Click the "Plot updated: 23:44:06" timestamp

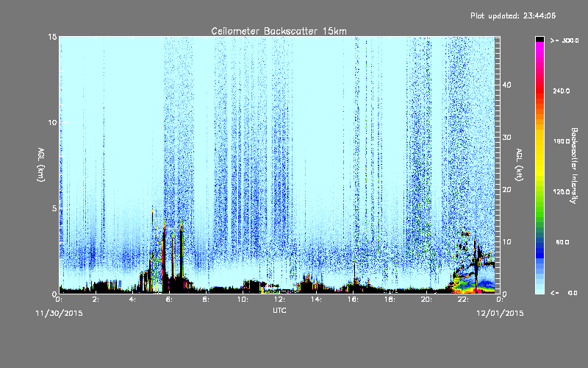click(x=513, y=15)
